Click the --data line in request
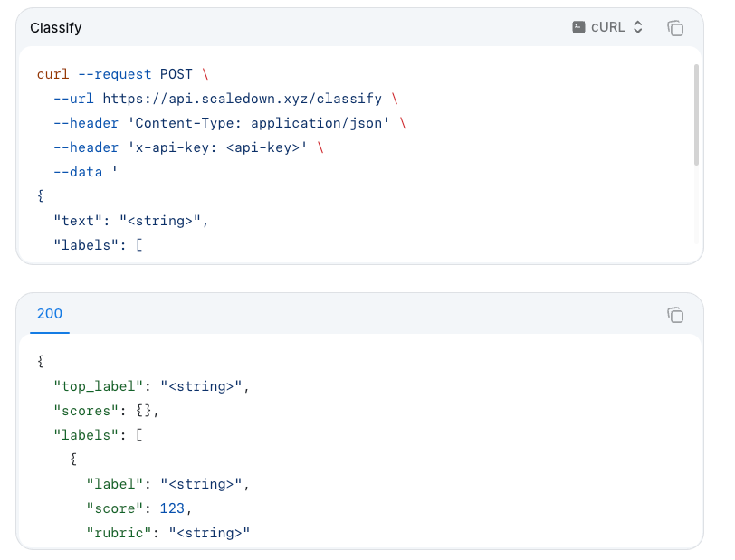The height and width of the screenshot is (560, 735). pyautogui.click(x=85, y=172)
